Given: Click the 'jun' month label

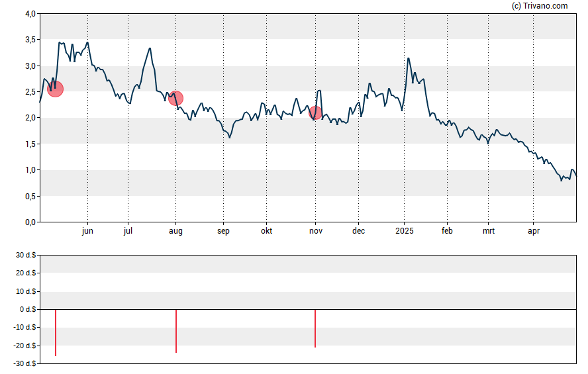Looking at the screenshot, I should click(87, 231).
